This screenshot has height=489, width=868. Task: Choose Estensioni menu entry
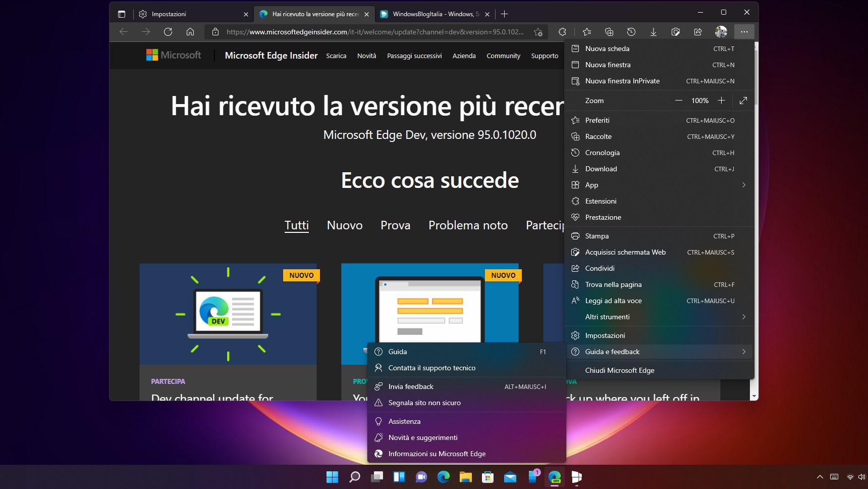659,201
